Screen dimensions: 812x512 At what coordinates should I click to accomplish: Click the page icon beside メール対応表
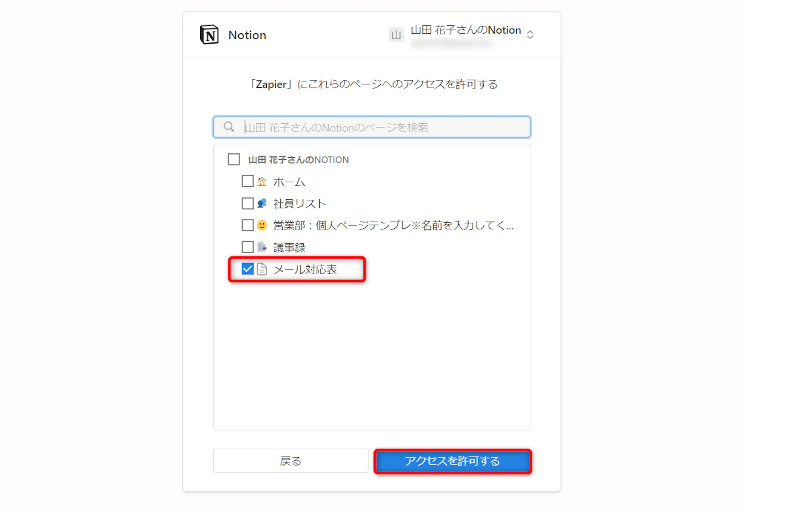262,269
